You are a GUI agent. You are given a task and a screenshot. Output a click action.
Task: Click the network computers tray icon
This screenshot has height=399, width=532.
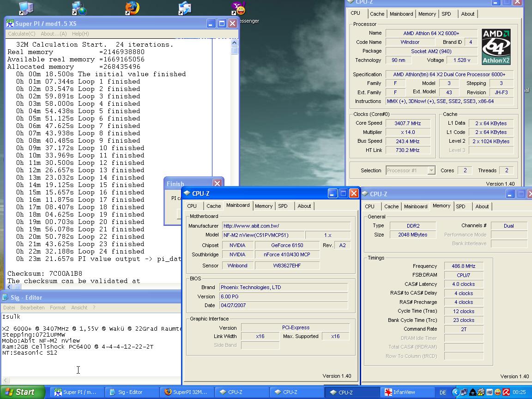464,392
